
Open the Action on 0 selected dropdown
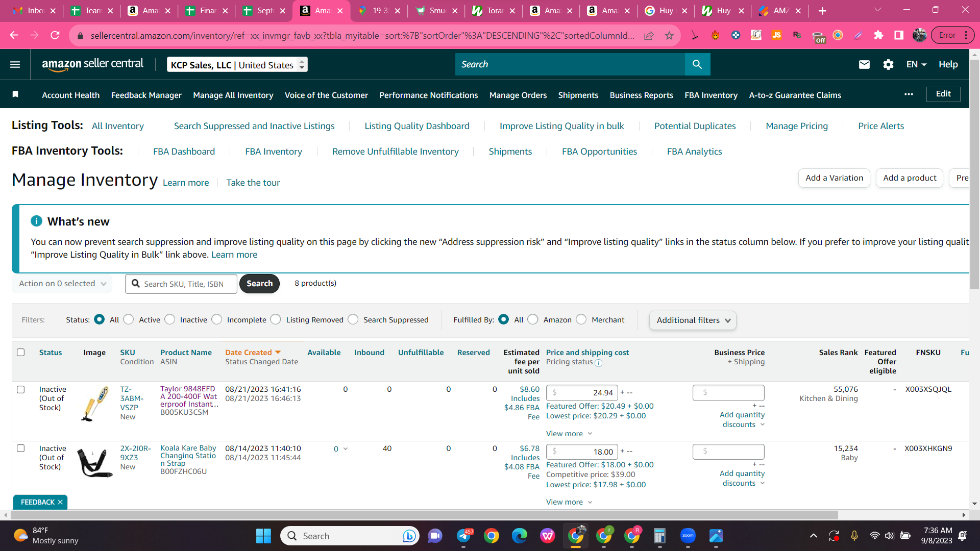pos(63,284)
